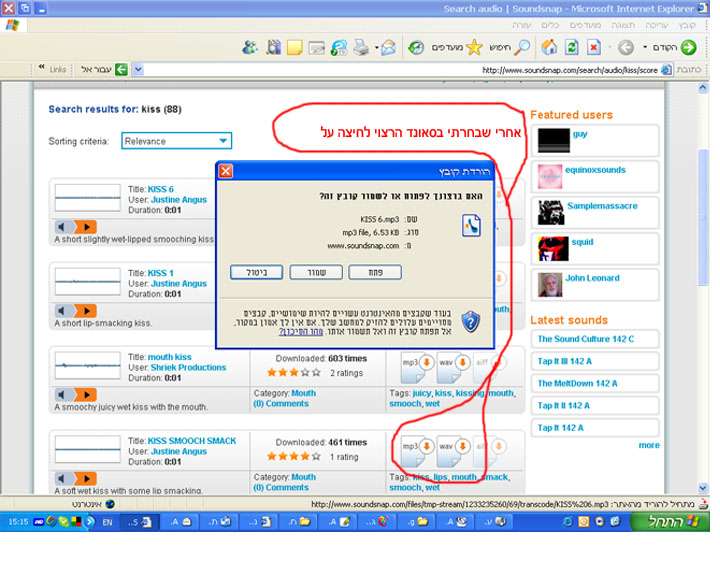
Task: Open featured user Samplemassacre
Action: 602,206
